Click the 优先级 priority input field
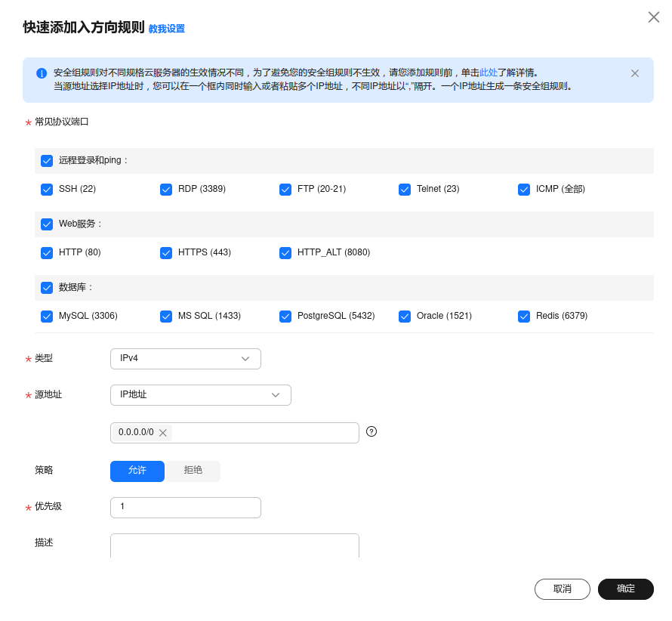The width and height of the screenshot is (672, 621). tap(185, 507)
